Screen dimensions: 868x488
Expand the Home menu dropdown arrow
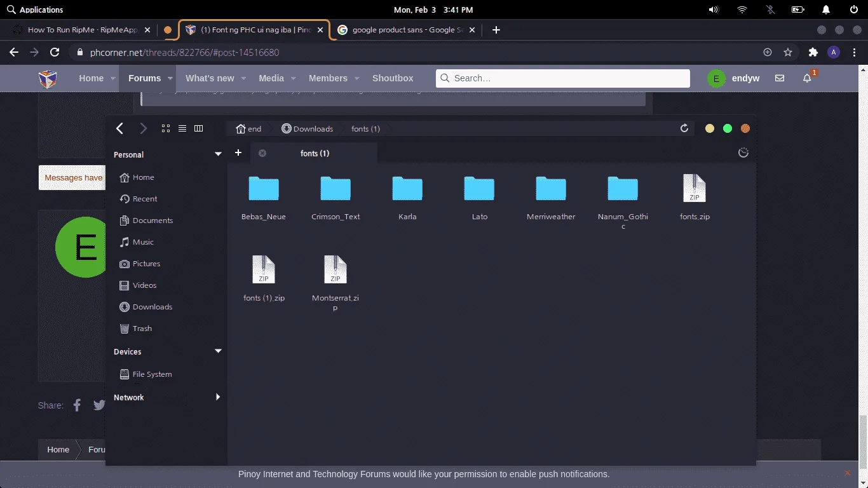[113, 79]
